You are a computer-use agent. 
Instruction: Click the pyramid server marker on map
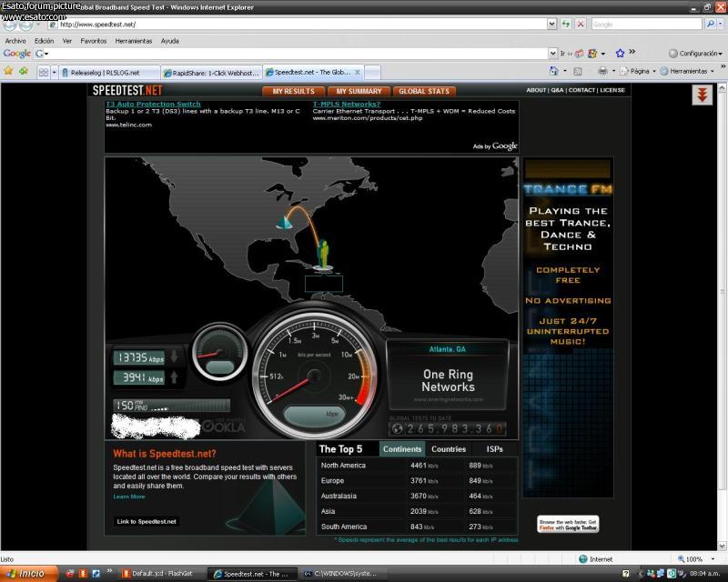(x=284, y=222)
